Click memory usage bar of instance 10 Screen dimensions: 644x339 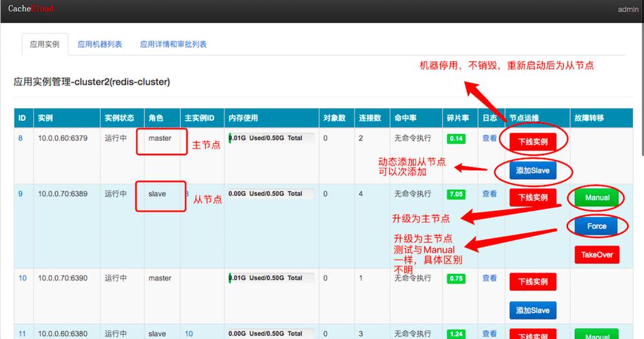pos(271,278)
